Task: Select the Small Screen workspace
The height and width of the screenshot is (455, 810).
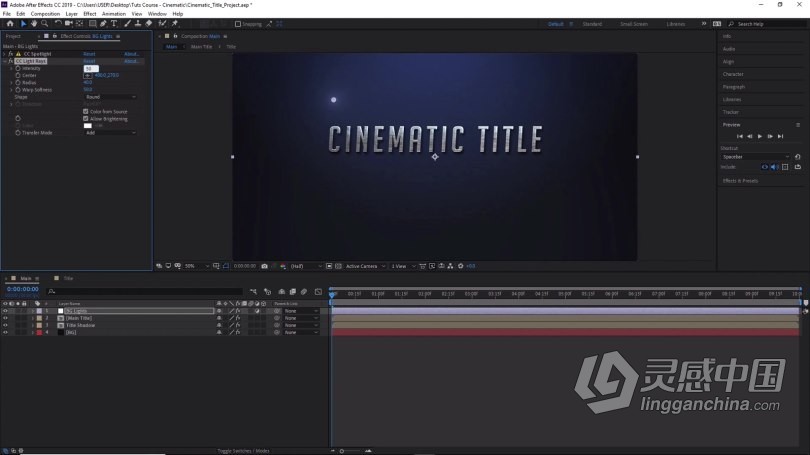Action: 634,24
